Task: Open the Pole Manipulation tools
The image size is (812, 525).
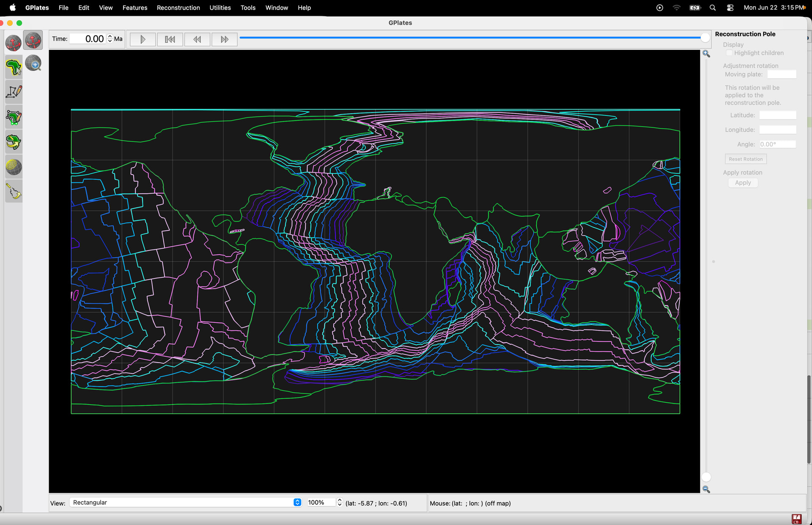Action: (14, 142)
